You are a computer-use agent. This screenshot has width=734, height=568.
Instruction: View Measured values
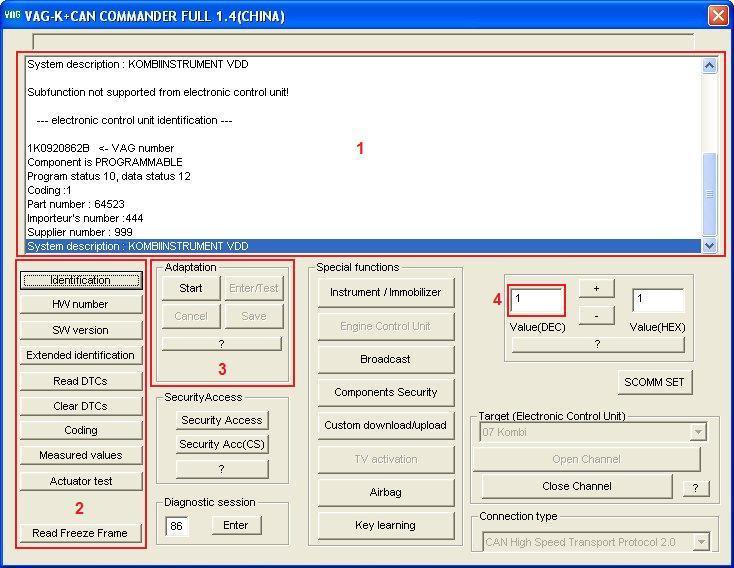coord(81,455)
